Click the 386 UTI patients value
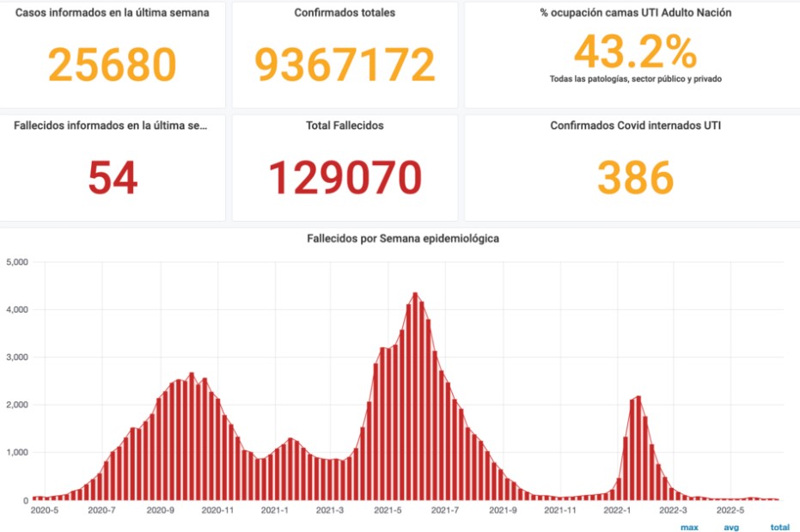 click(635, 178)
